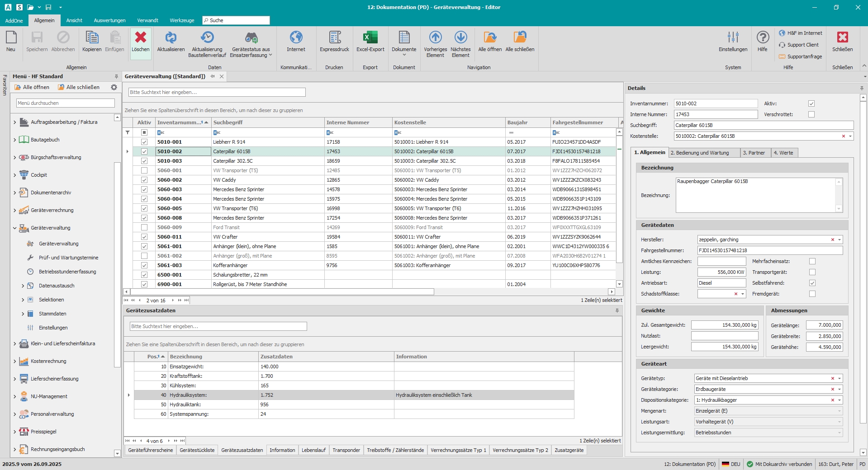Click the Alle öffnen button in menu panel

click(x=32, y=87)
